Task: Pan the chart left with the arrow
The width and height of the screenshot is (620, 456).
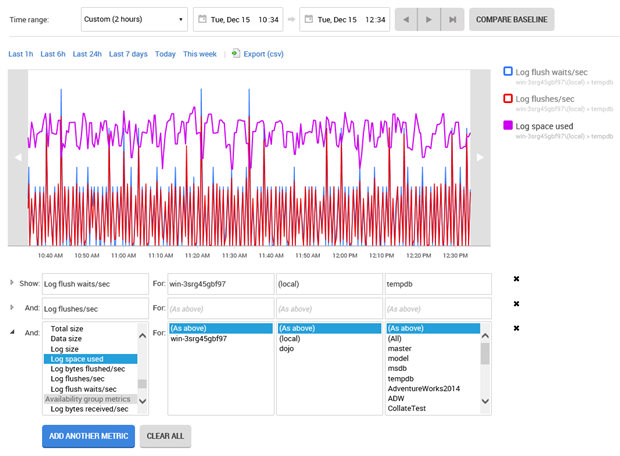Action: (x=16, y=157)
